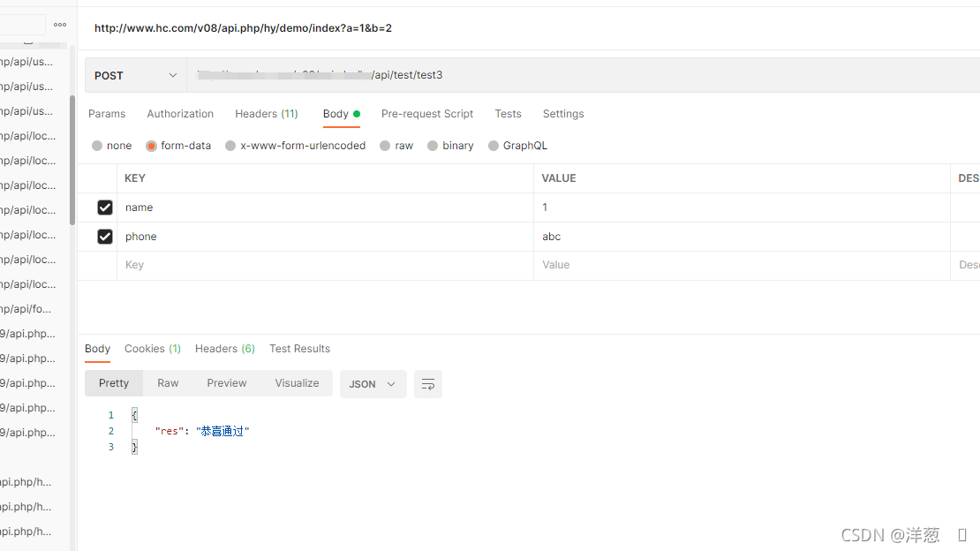
Task: Open the sidebar item 'np/api/fo...'
Action: [x=26, y=309]
